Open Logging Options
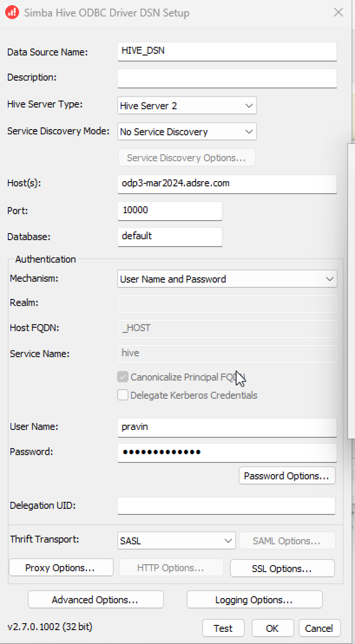 pos(255,600)
